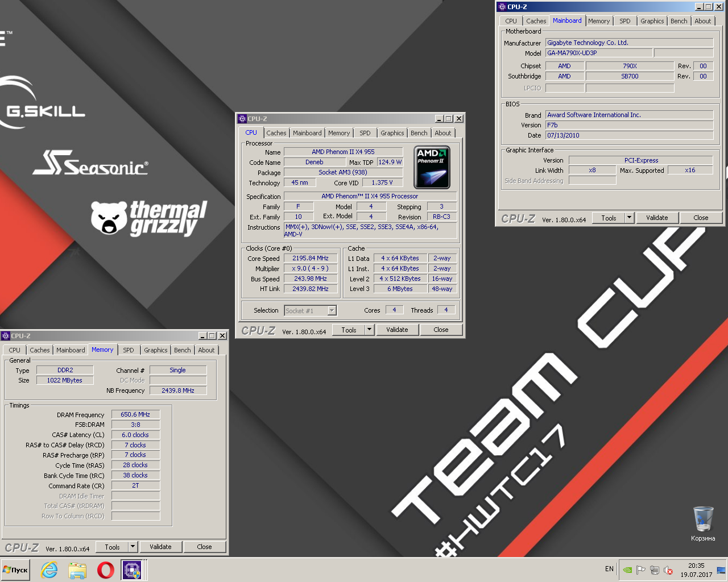Screen dimensions: 728x582
Task: Open Tools dropdown arrow in Mainboard window
Action: 630,218
